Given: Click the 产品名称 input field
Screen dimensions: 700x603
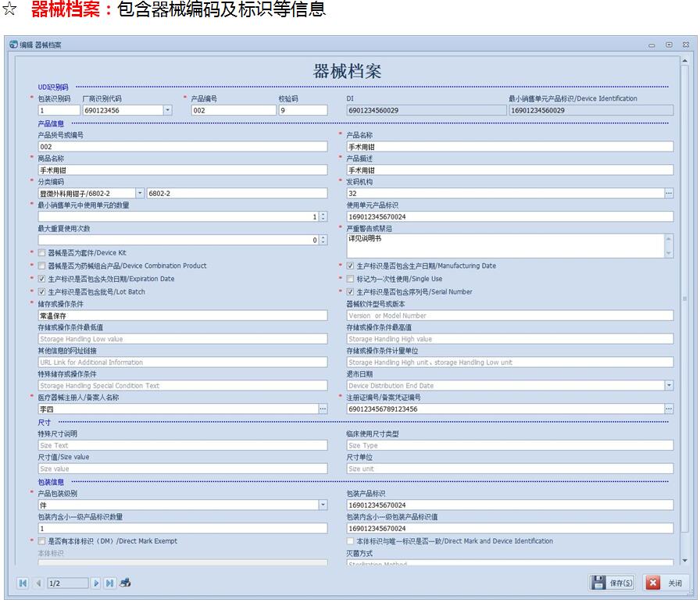Looking at the screenshot, I should pyautogui.click(x=510, y=147).
